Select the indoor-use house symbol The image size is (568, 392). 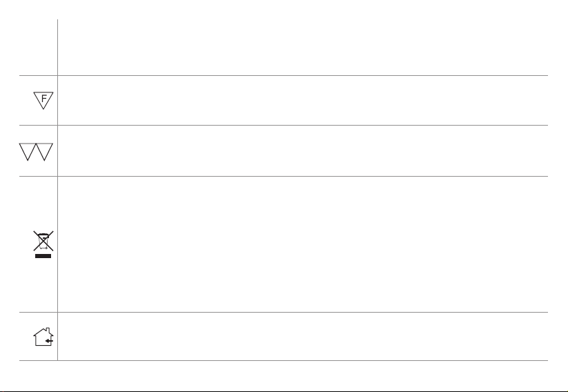(43, 337)
